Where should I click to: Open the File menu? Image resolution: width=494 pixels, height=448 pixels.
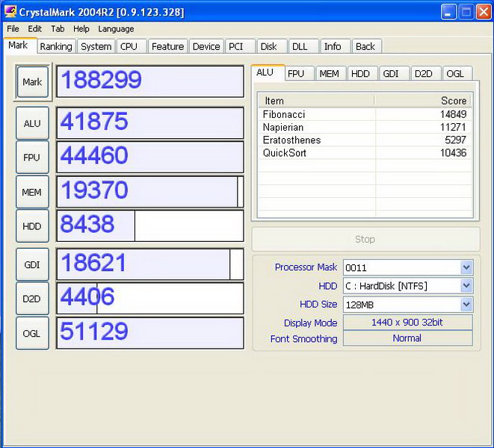13,29
